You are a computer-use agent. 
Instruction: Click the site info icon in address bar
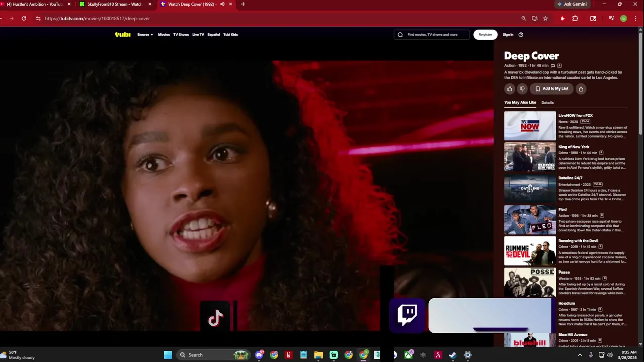coord(38,18)
